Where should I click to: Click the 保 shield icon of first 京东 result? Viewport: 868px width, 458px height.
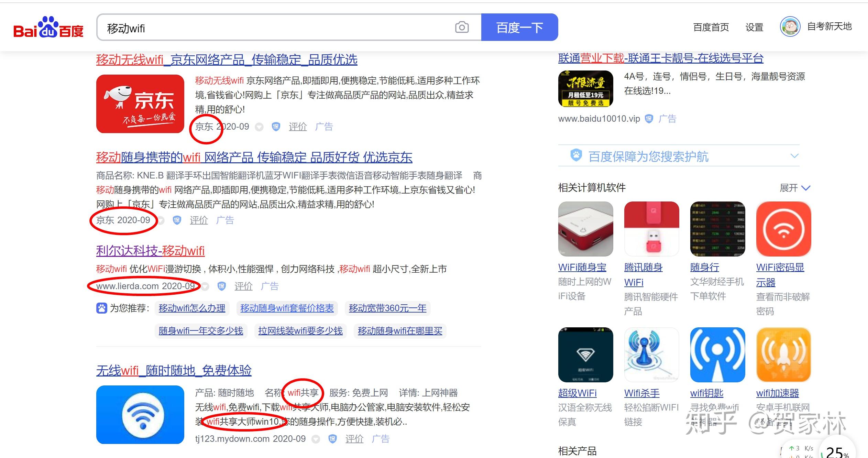click(x=276, y=127)
